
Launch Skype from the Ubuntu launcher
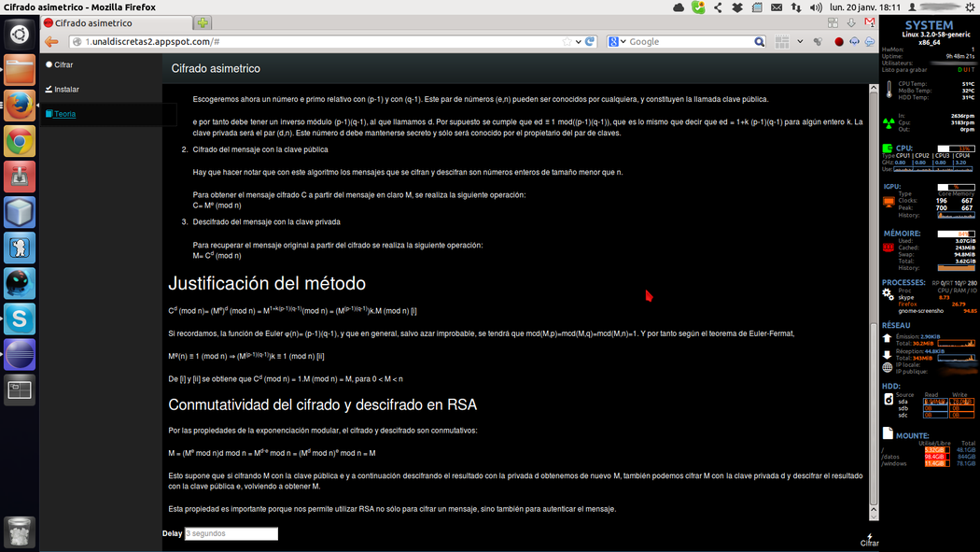click(x=20, y=318)
